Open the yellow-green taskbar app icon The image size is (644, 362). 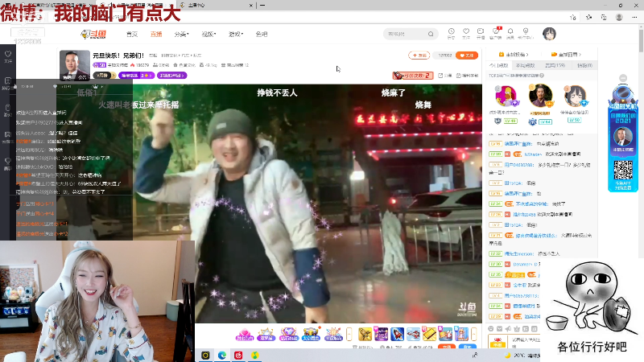[x=254, y=356]
